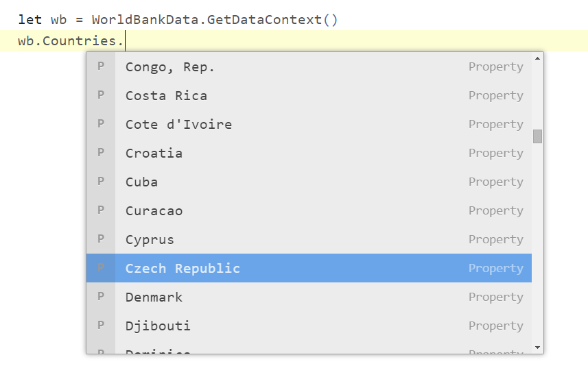Place cursor in the GetDataContext code line
Viewport: 588px width, 377px height.
(178, 19)
